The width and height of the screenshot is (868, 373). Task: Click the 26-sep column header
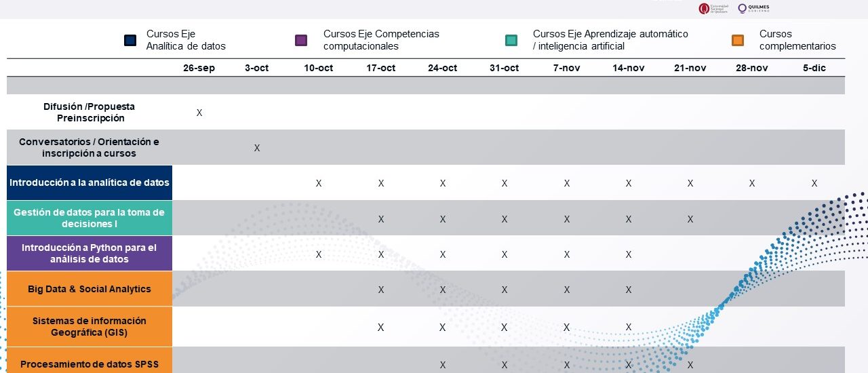(199, 68)
